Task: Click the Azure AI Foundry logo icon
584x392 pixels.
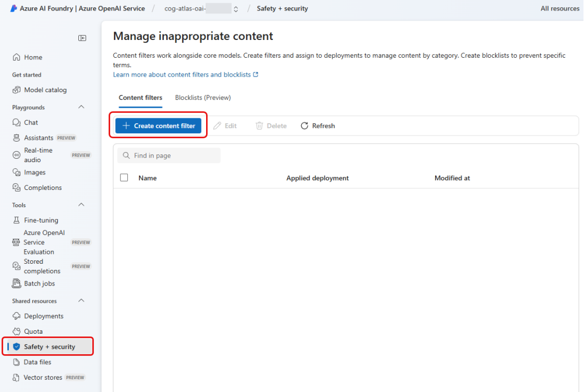Action: click(x=13, y=8)
